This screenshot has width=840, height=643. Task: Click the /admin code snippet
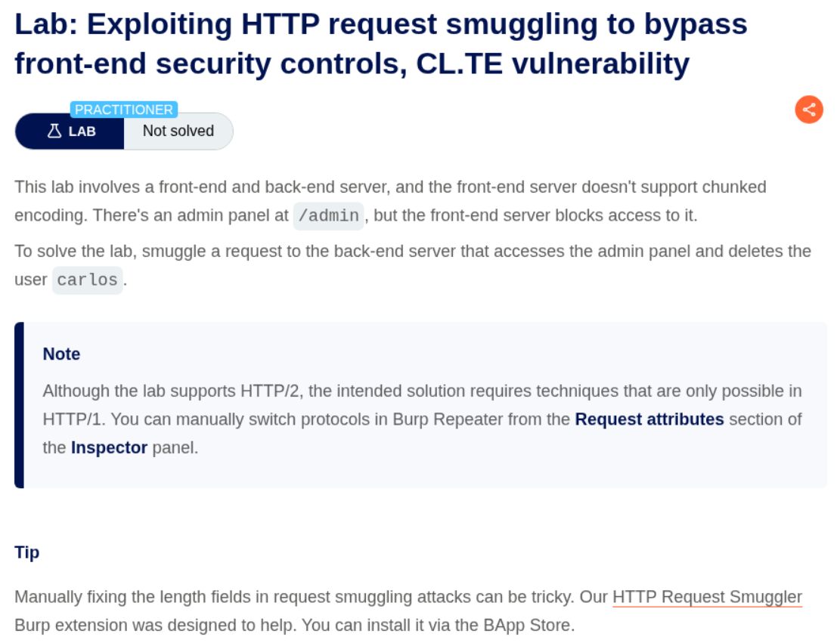[x=329, y=215]
